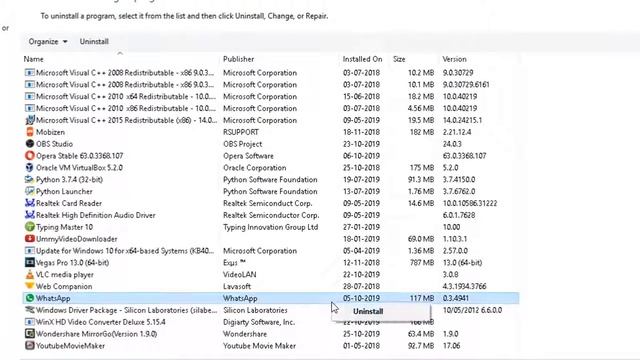The width and height of the screenshot is (640, 360).
Task: Select the Python Launcher entry
Action: (x=64, y=191)
